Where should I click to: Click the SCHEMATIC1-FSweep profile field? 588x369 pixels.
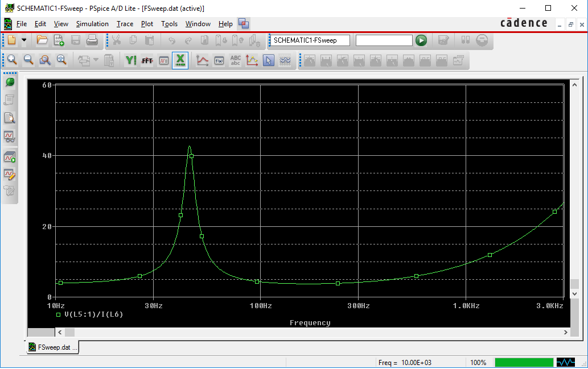click(x=310, y=40)
